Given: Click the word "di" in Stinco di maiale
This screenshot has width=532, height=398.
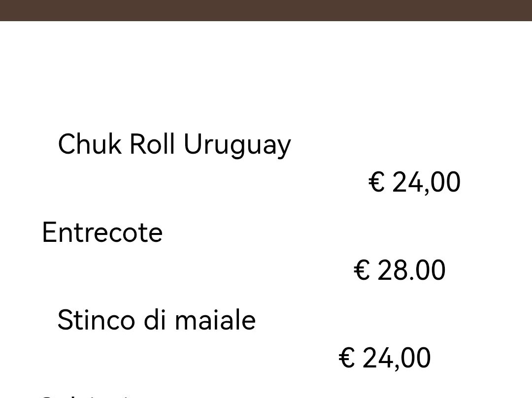Looking at the screenshot, I should [155, 320].
